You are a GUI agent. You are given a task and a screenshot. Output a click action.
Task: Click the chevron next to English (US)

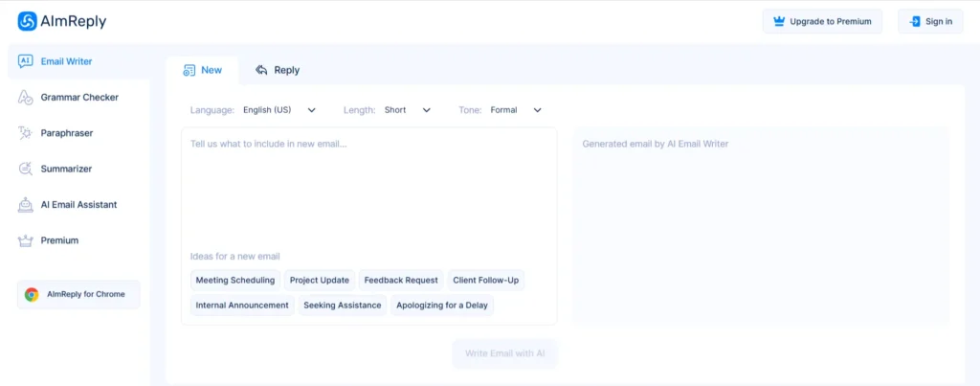pyautogui.click(x=312, y=110)
